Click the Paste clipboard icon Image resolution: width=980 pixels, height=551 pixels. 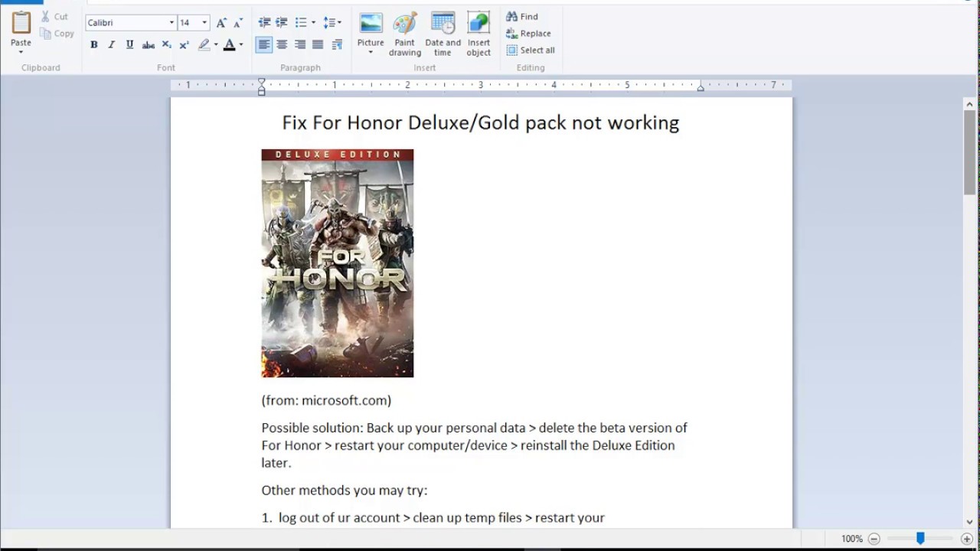point(21,22)
